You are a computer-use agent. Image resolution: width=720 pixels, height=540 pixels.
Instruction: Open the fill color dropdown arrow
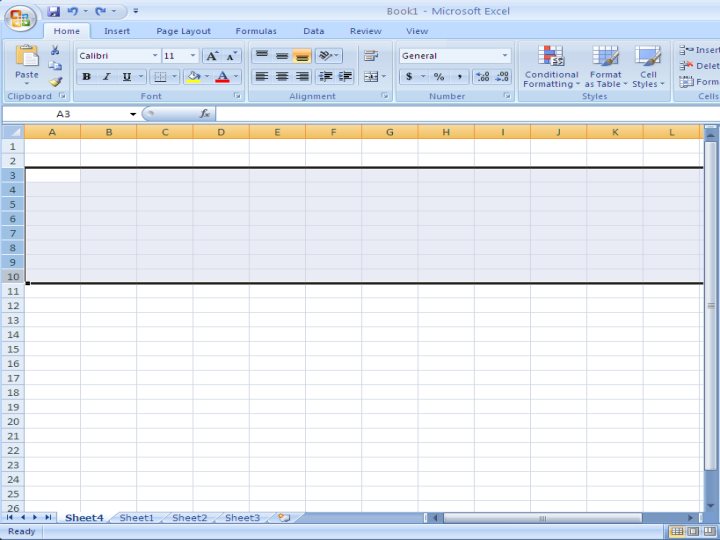tap(207, 77)
